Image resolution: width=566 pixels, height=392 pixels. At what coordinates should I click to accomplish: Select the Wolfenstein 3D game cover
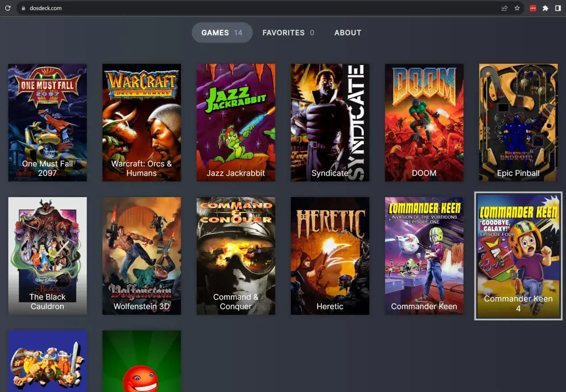pyautogui.click(x=141, y=256)
